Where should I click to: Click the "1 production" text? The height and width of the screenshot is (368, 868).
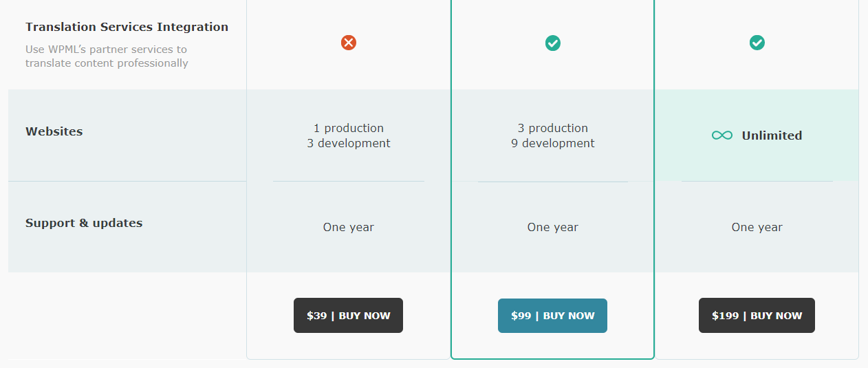(349, 128)
